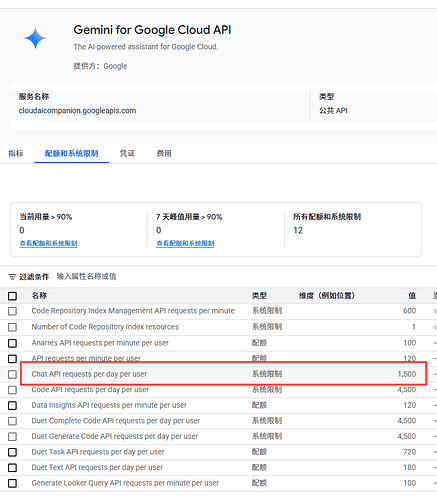The image size is (437, 499).
Task: Click the 值 column header
Action: [x=412, y=295]
